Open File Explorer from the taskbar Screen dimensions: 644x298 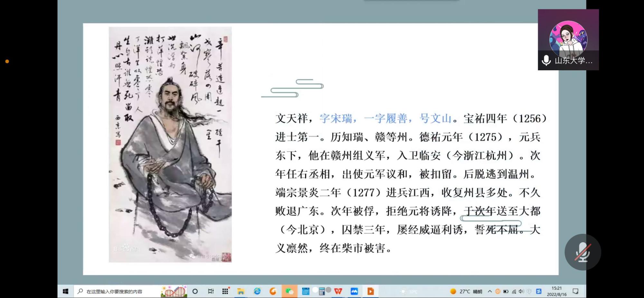point(241,291)
